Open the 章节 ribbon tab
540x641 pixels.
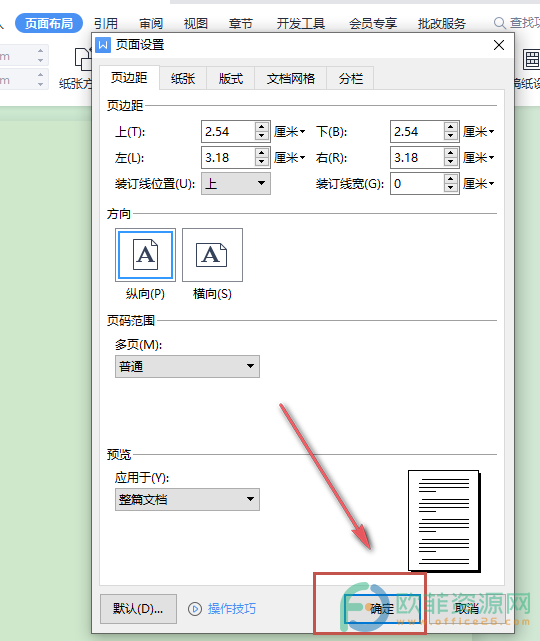240,23
